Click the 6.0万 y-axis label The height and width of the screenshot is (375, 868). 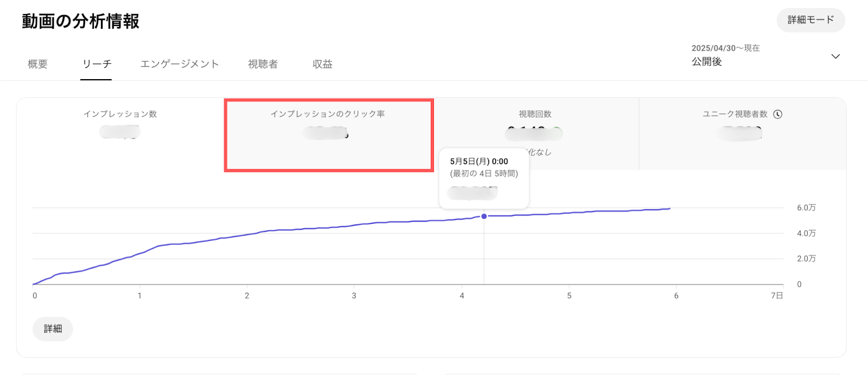[x=806, y=208]
